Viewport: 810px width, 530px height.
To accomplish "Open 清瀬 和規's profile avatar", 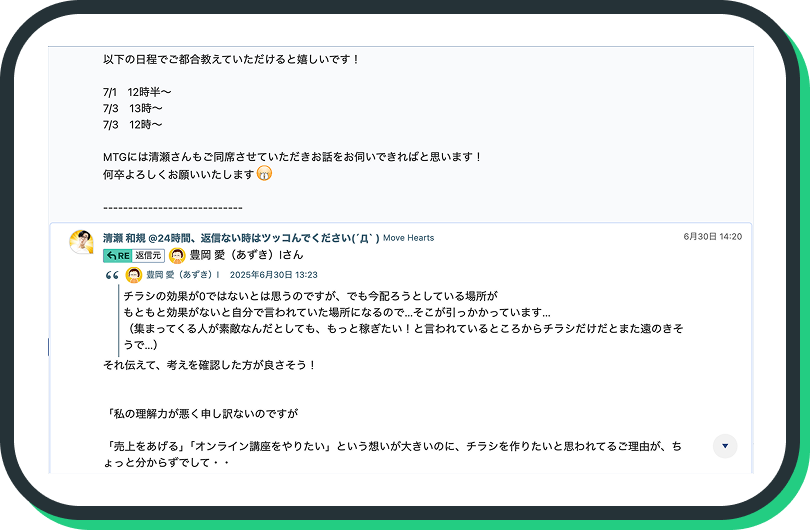I will 82,242.
